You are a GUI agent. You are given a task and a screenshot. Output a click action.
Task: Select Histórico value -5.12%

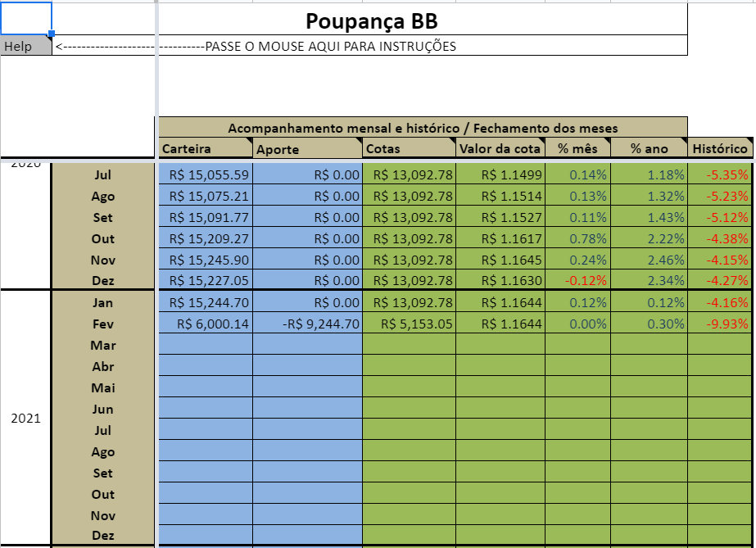coord(720,217)
